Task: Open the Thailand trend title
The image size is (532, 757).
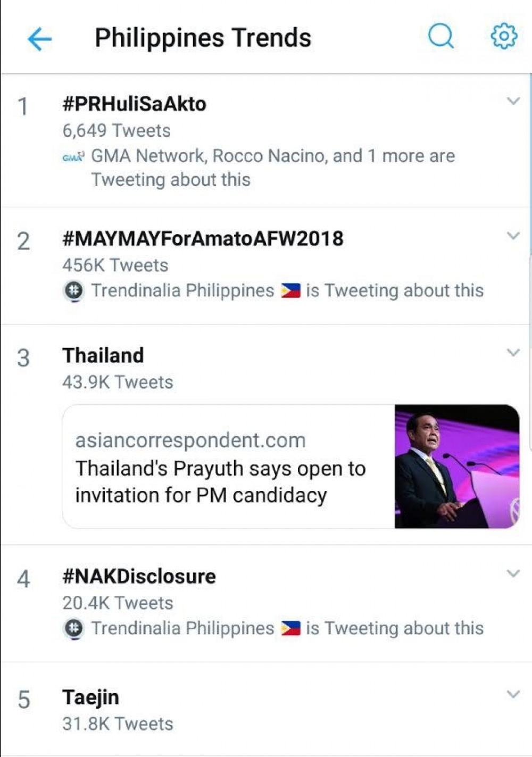Action: (x=103, y=355)
